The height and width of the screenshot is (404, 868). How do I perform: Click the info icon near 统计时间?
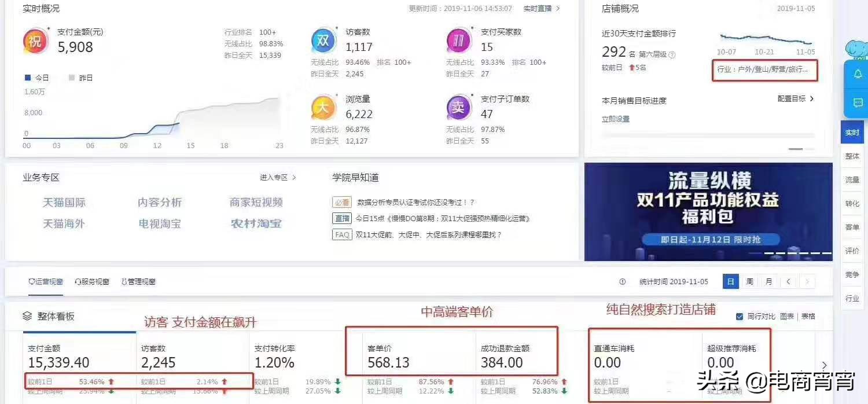point(622,281)
